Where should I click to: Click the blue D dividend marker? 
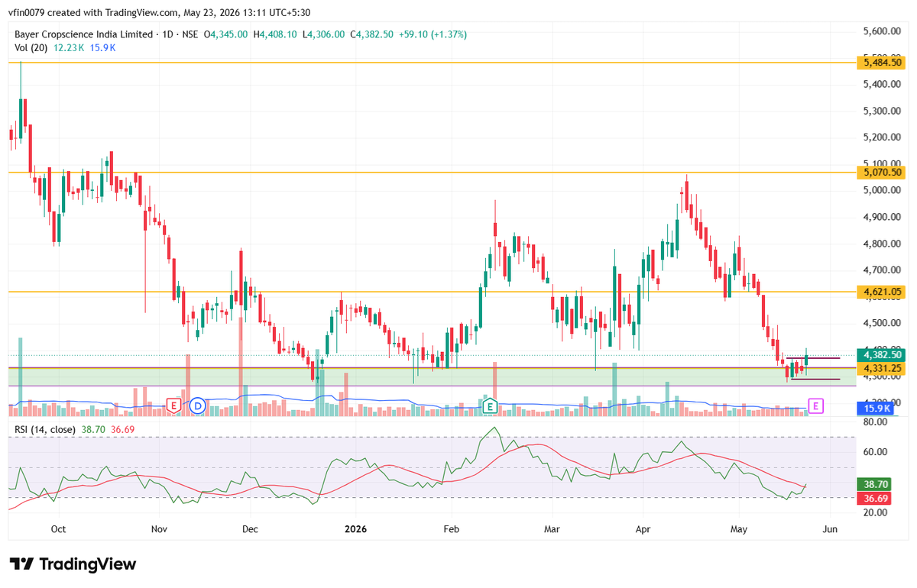pos(197,405)
